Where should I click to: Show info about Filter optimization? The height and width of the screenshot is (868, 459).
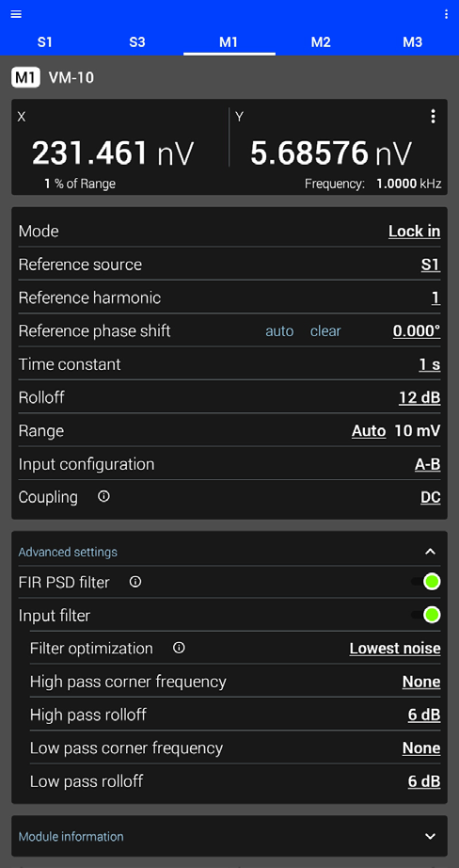tap(179, 649)
